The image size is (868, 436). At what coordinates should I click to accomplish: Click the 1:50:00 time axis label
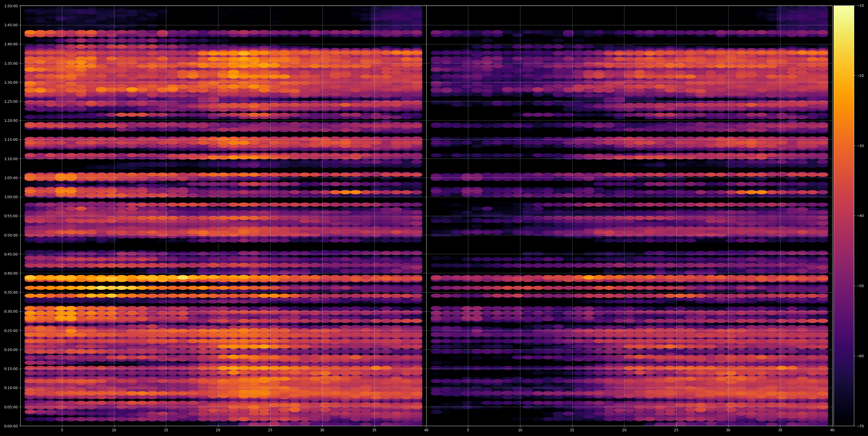[x=11, y=6]
